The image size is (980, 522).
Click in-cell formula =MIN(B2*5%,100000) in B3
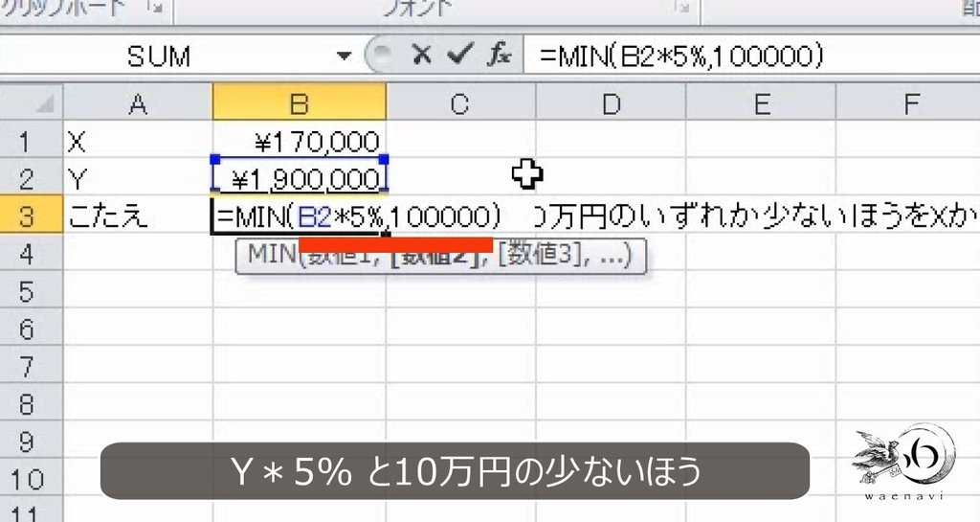[359, 216]
